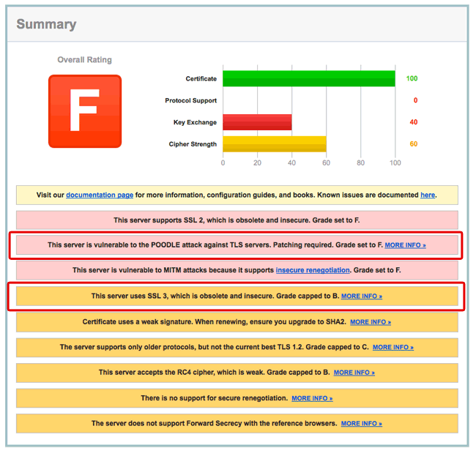This screenshot has height=459, width=476.
Task: Select the SSL 2 obsolete warning banner
Action: pyautogui.click(x=237, y=220)
